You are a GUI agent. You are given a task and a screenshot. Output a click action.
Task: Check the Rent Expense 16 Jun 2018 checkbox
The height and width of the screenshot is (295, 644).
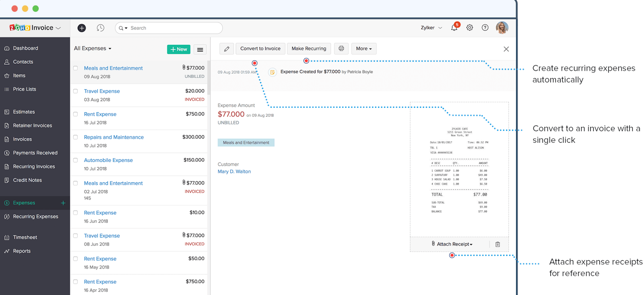tap(75, 212)
